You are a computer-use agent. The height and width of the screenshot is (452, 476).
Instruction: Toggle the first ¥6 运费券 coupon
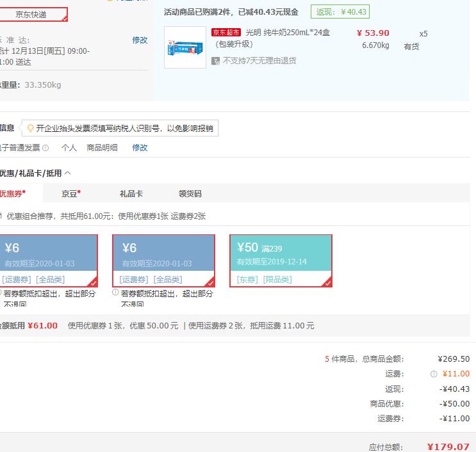coord(49,261)
